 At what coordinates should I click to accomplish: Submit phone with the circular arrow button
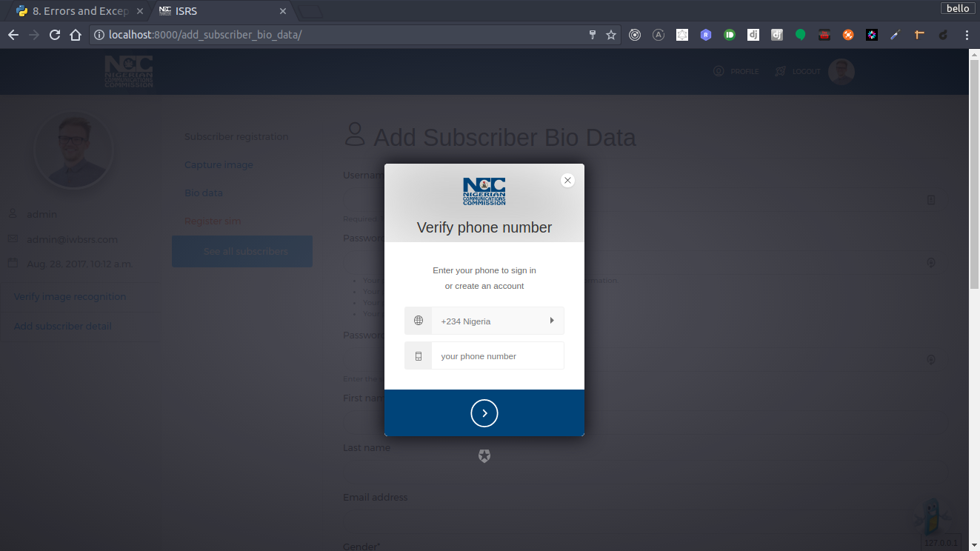point(484,413)
